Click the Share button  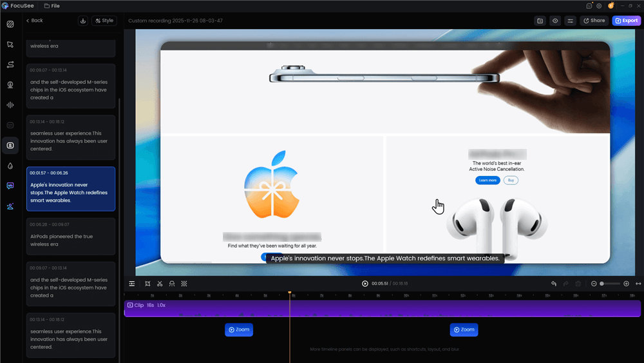point(594,21)
